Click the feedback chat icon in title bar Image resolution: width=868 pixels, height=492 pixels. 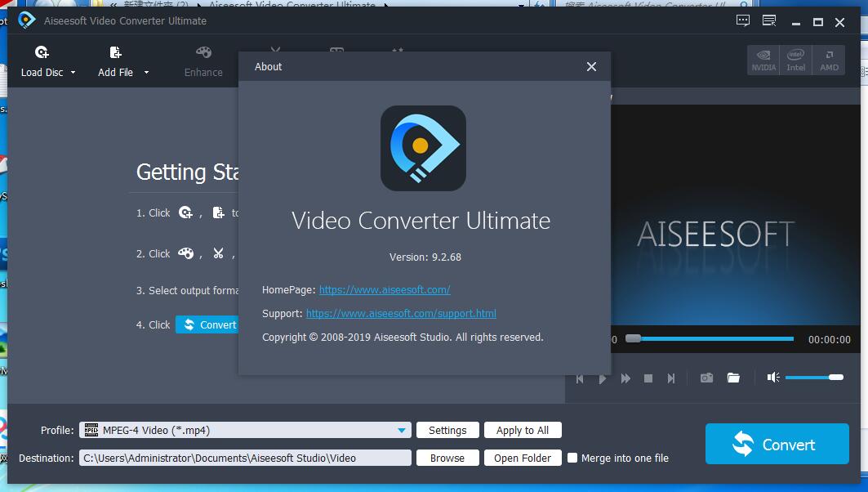pos(743,21)
